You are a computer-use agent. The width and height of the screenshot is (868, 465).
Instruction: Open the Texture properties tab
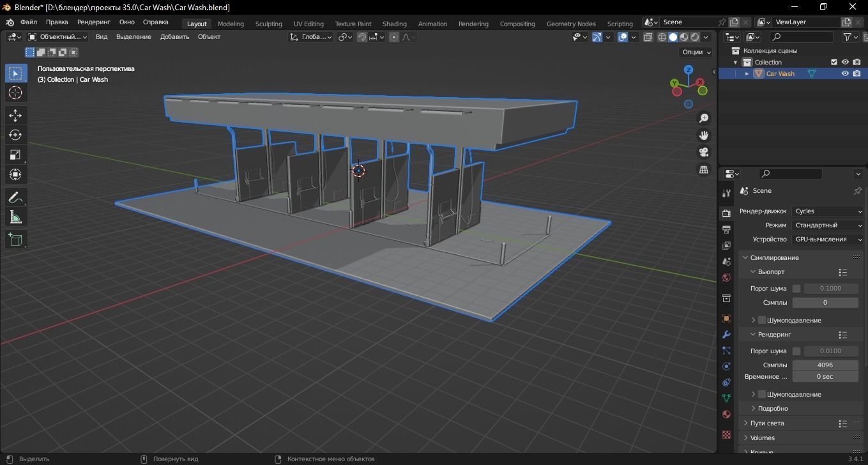click(x=726, y=434)
